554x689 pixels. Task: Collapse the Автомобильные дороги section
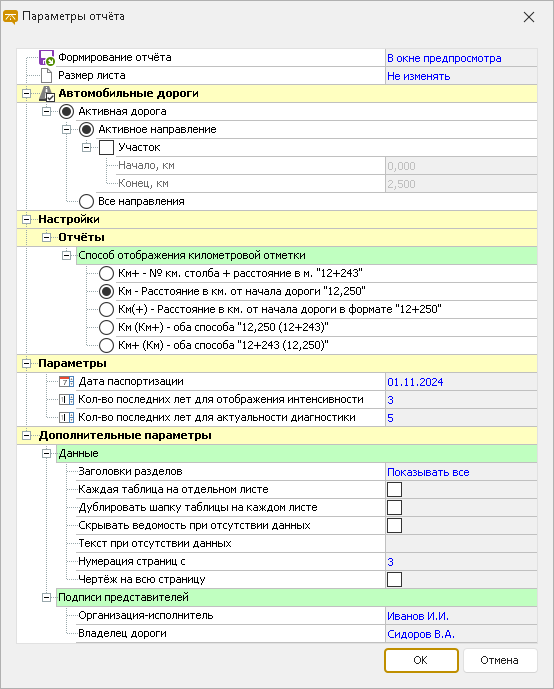26,94
